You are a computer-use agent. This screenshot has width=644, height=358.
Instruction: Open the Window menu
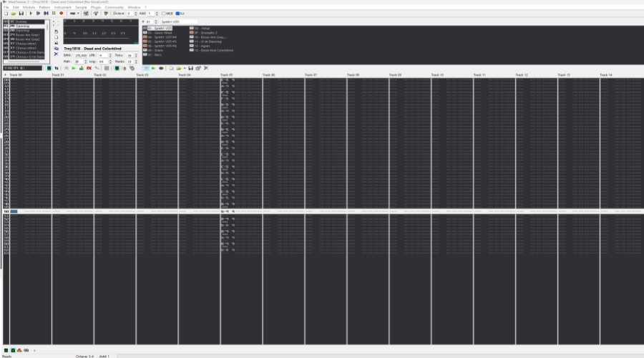tap(134, 7)
